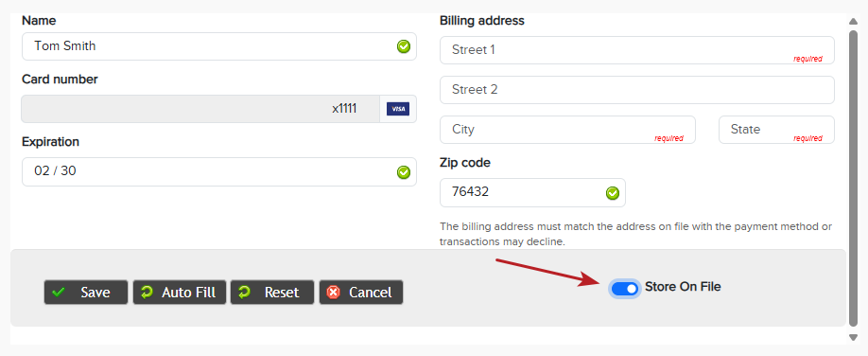This screenshot has width=868, height=356.
Task: Click the refresh arrow icon on Reset
Action: coord(244,292)
